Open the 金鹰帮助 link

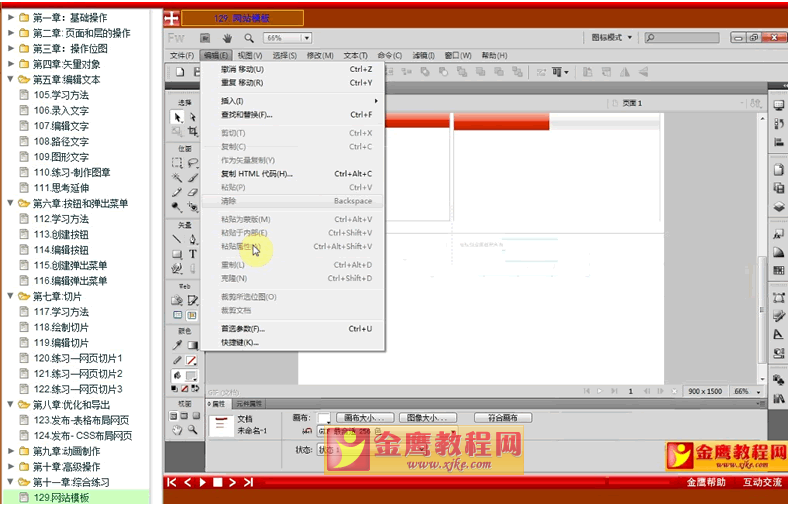[x=706, y=482]
